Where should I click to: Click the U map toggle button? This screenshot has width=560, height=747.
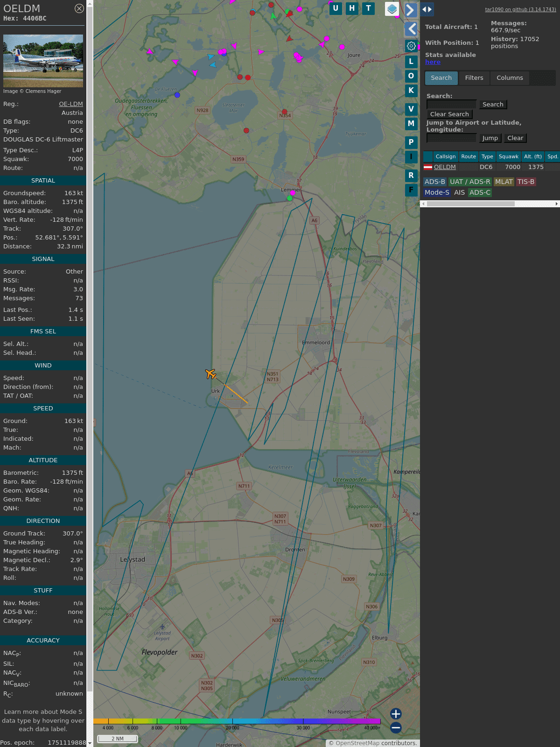click(x=336, y=8)
